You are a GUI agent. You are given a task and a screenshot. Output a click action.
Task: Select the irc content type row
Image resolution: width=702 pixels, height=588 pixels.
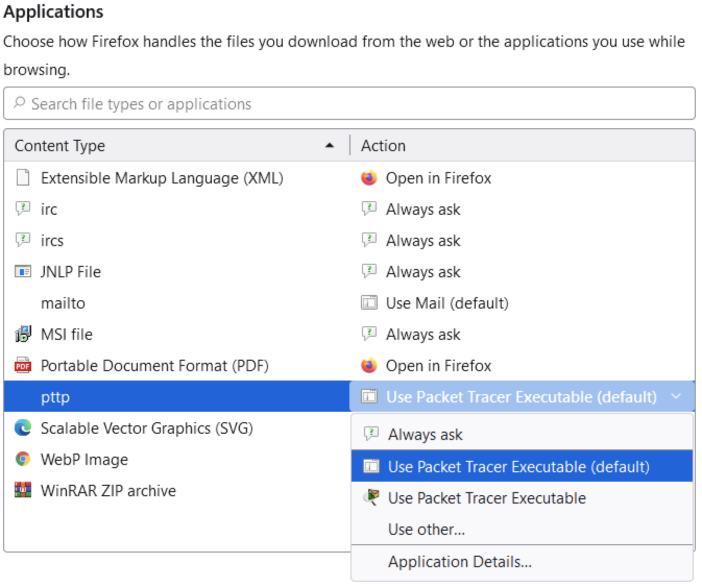pos(177,209)
